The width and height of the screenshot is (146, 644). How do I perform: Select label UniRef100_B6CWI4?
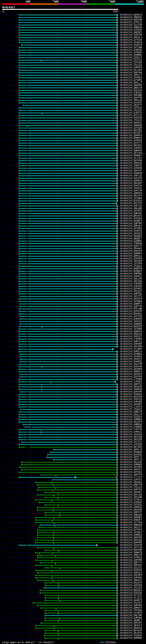tap(131, 590)
